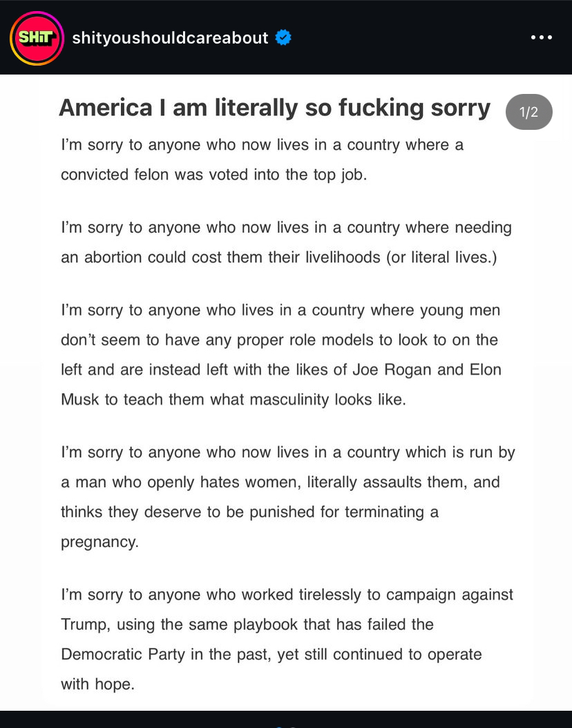Select the "convicted felon" paragraph
Image resolution: width=572 pixels, height=728 pixels.
click(262, 160)
